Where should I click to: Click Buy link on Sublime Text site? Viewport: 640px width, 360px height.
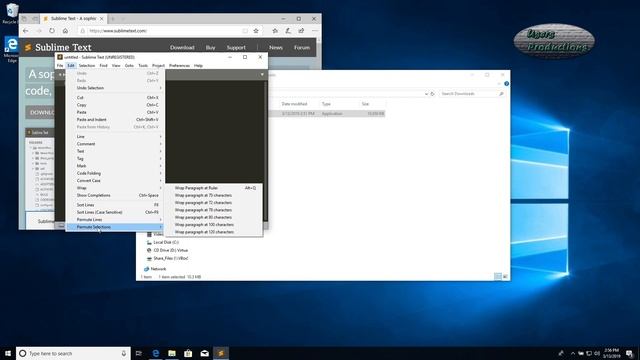pyautogui.click(x=210, y=48)
